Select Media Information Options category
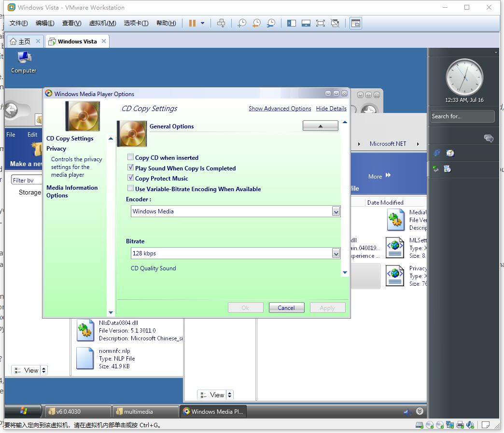This screenshot has width=504, height=433. tap(72, 192)
